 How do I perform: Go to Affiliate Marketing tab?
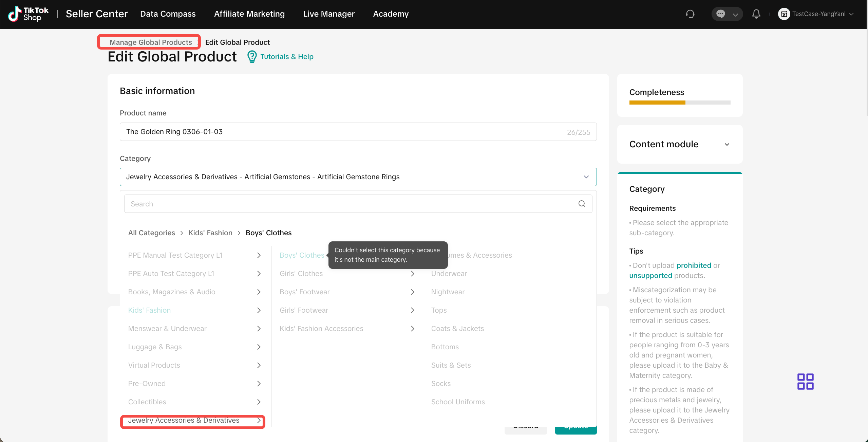coord(249,14)
